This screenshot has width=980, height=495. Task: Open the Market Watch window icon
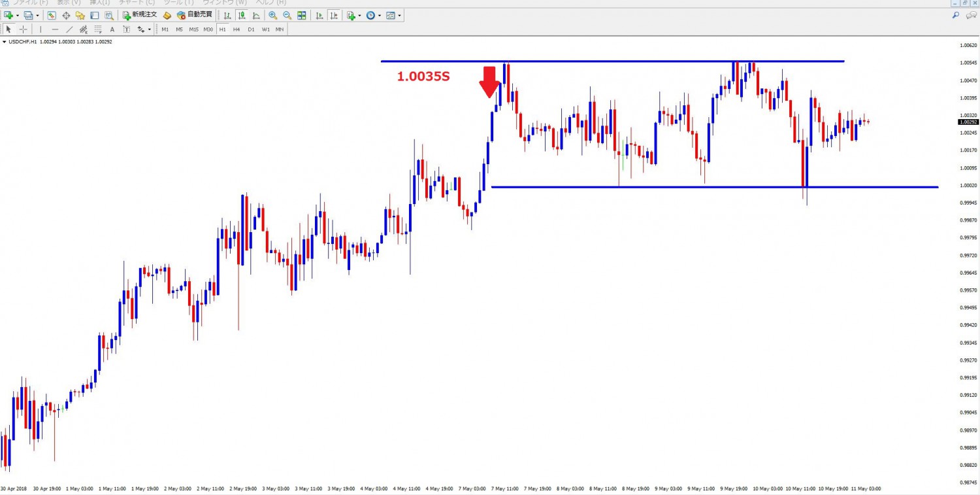[52, 15]
